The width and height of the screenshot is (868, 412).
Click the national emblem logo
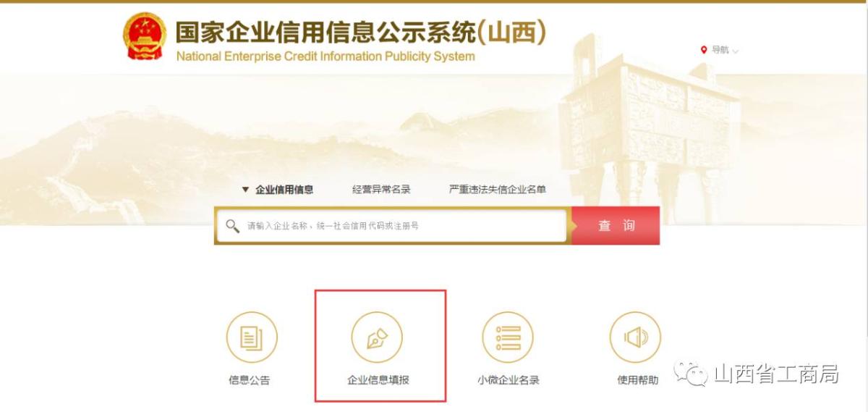pyautogui.click(x=145, y=36)
